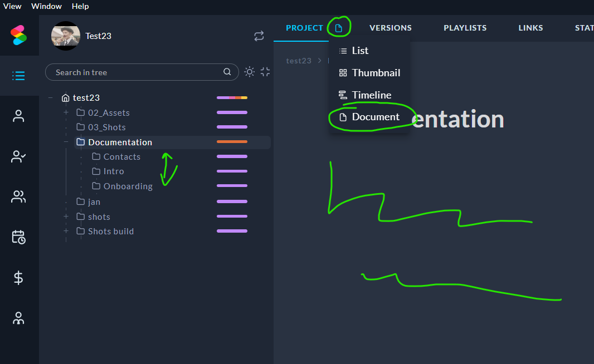Click the orange status bar for Documentation
The height and width of the screenshot is (364, 594).
[x=232, y=142]
